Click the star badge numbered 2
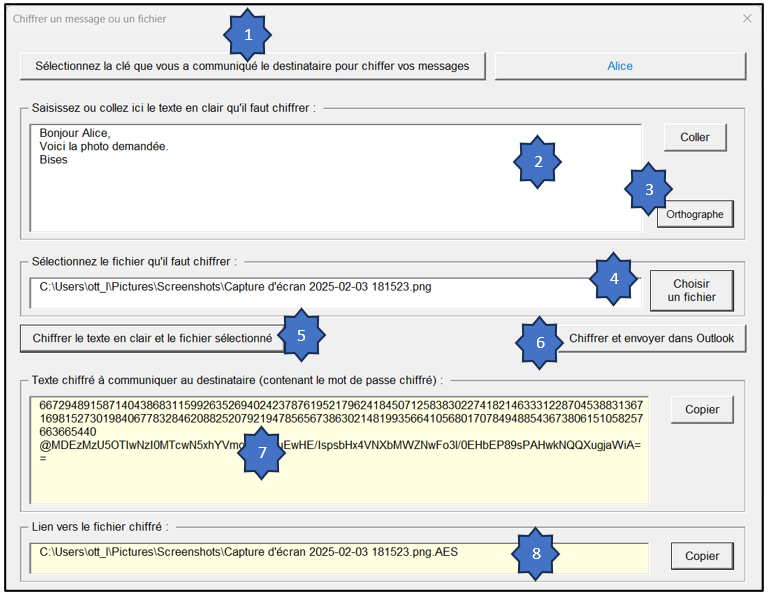 click(538, 162)
